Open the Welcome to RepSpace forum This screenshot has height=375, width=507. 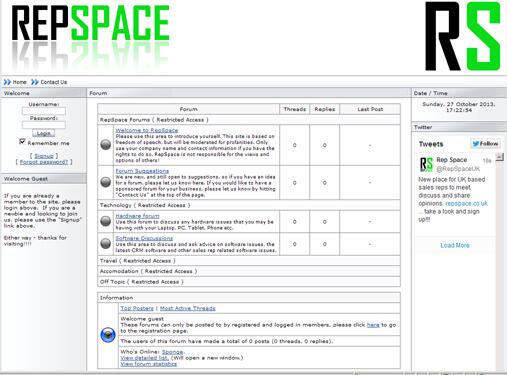(x=147, y=130)
